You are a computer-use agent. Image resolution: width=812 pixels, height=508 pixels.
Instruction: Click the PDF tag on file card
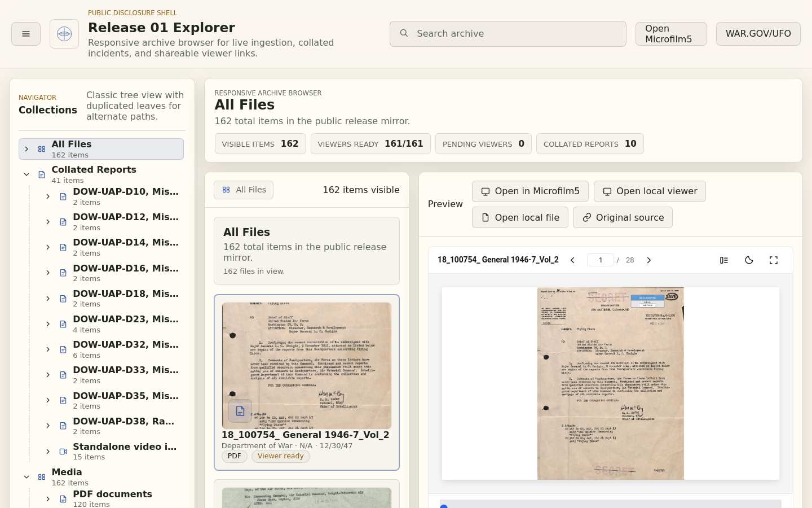coord(235,456)
